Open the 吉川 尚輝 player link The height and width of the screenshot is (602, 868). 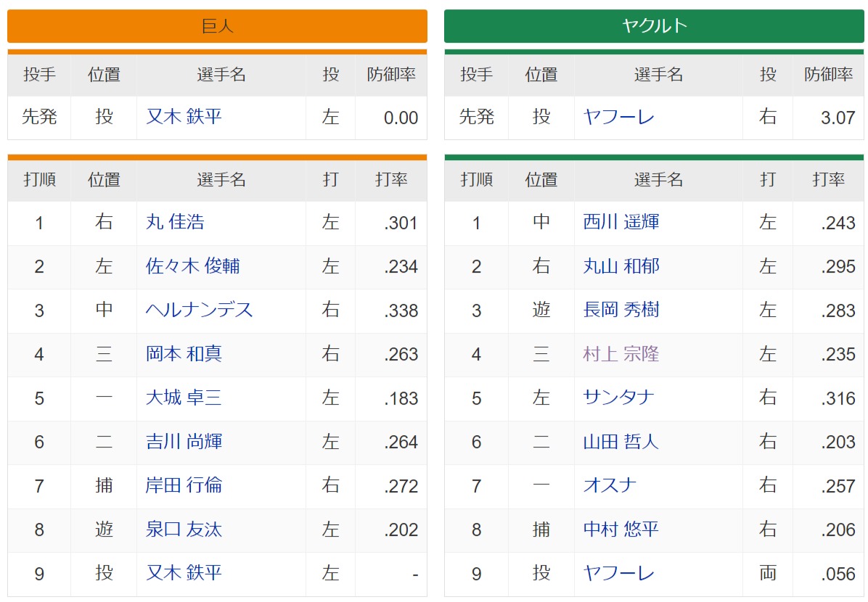pyautogui.click(x=184, y=442)
